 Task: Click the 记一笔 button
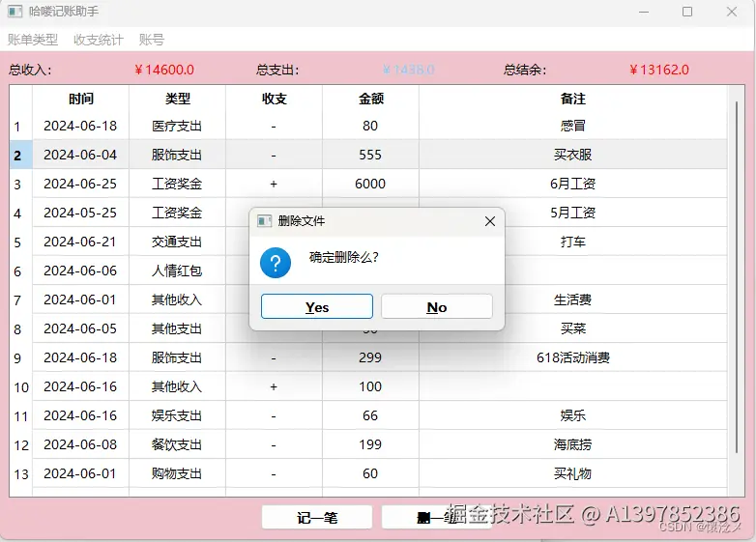pos(317,518)
